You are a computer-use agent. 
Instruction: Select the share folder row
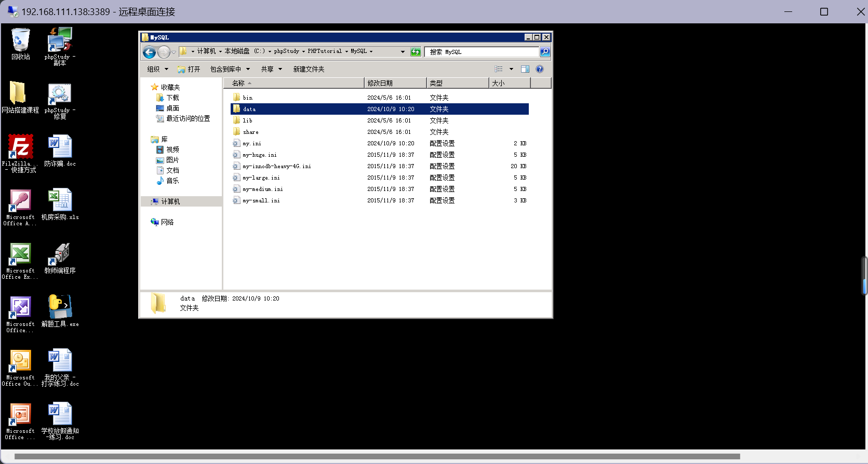coord(380,132)
